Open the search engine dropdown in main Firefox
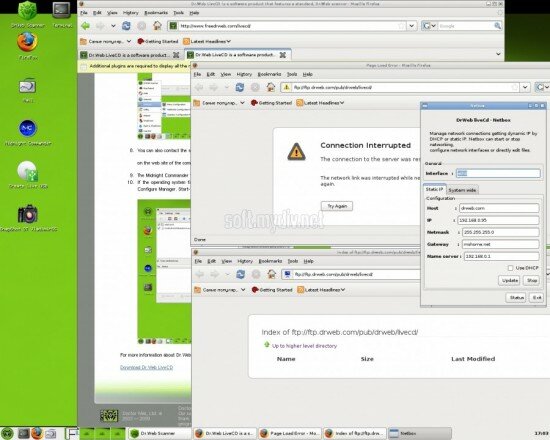 pyautogui.click(x=429, y=26)
